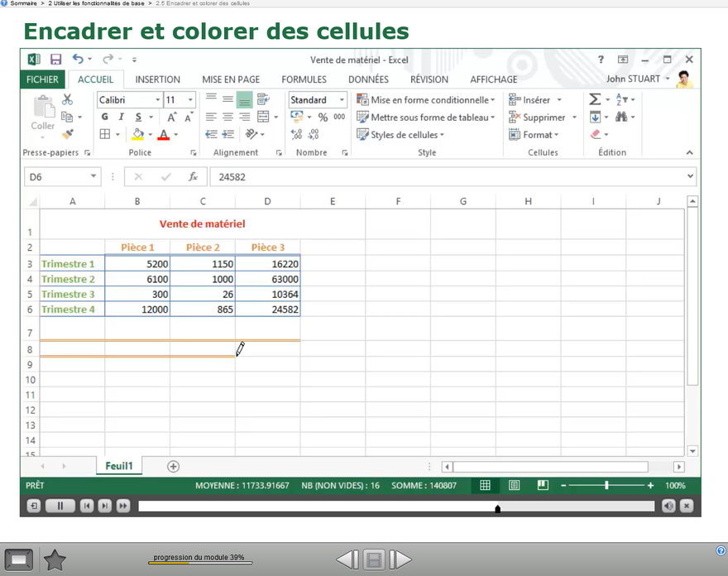728x576 pixels.
Task: Open the Calibri font name dropdown
Action: click(x=127, y=100)
